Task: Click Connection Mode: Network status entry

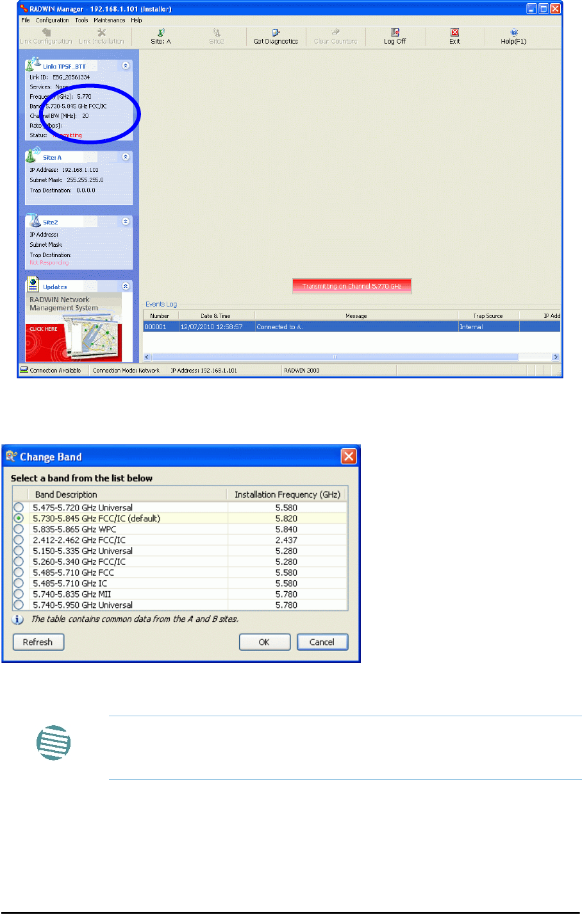Action: (126, 370)
